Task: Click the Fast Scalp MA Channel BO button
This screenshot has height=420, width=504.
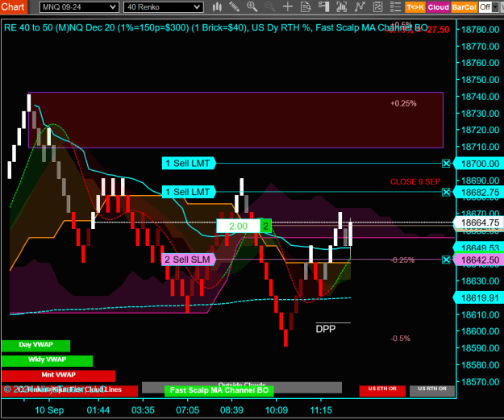Action: click(219, 391)
